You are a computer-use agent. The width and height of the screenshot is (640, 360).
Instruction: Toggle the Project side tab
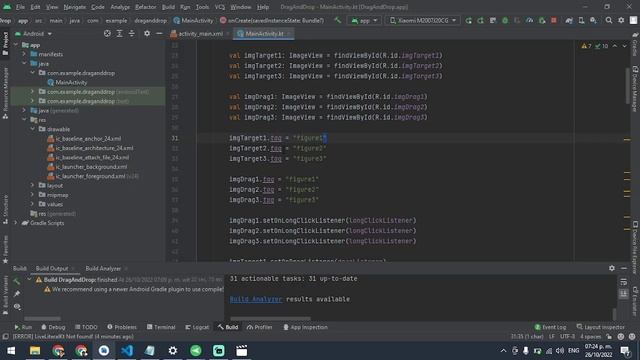tap(5, 43)
